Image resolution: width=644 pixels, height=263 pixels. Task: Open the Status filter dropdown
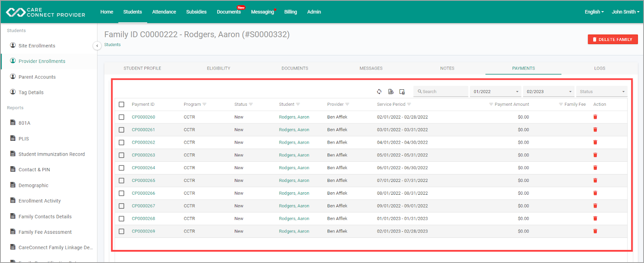pyautogui.click(x=602, y=91)
